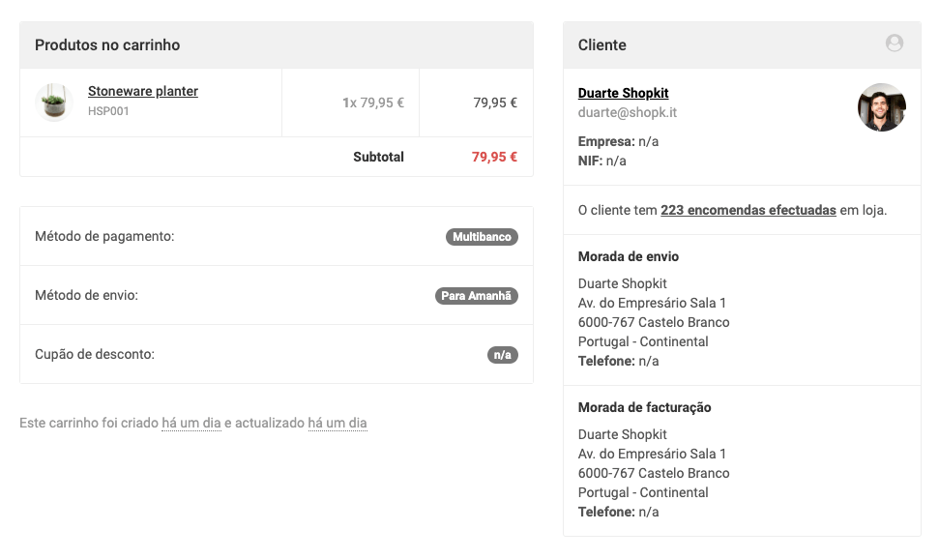Click the Morada de facturação heading
939x560 pixels.
[x=644, y=407]
